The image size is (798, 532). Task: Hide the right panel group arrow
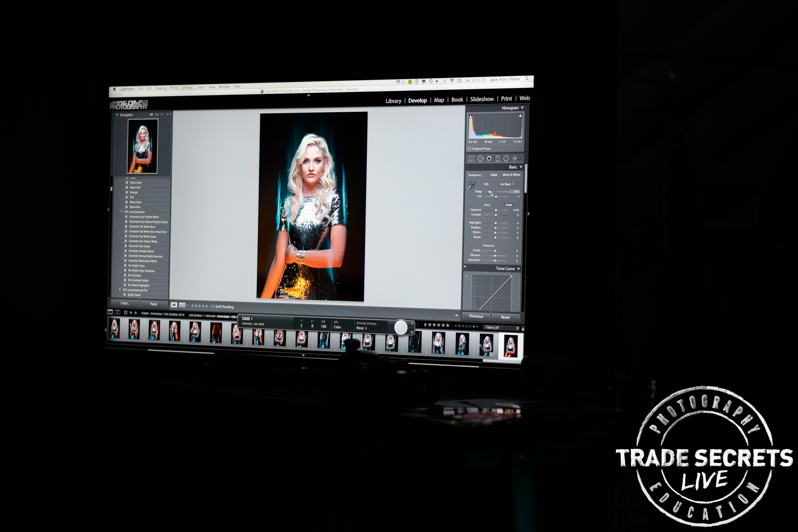pos(529,214)
